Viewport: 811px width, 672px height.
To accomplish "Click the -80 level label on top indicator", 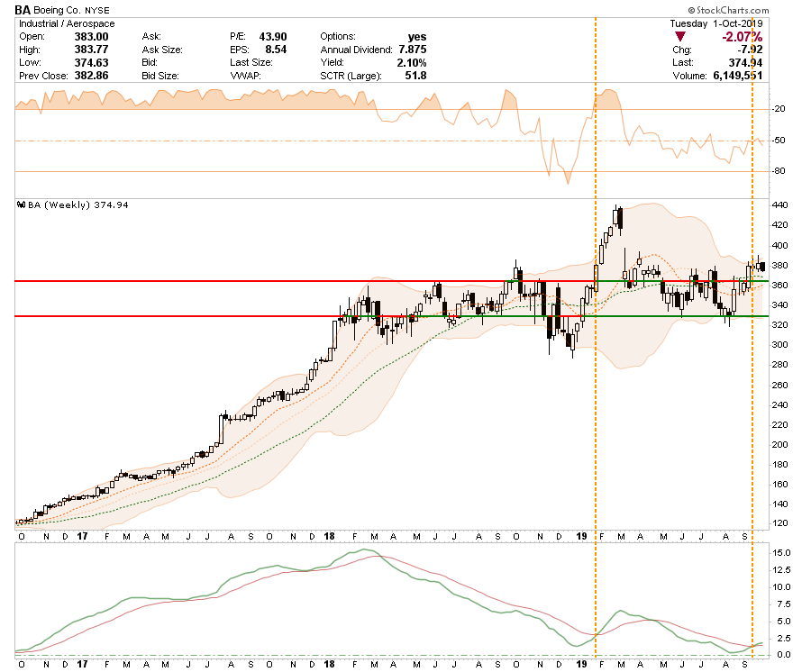I will [779, 171].
